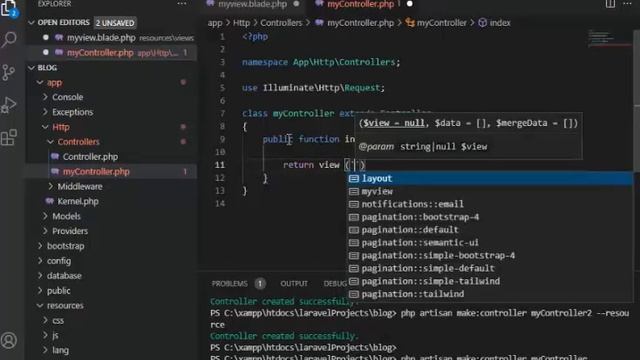Choose 'pagination::simple-default' suggestion
The height and width of the screenshot is (360, 640).
(x=490, y=268)
